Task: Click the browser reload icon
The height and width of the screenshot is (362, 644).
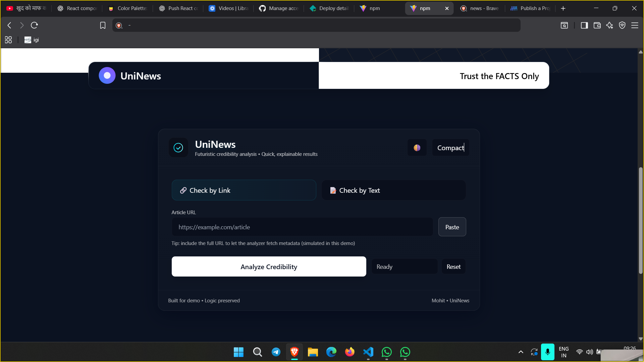Action: 34,25
